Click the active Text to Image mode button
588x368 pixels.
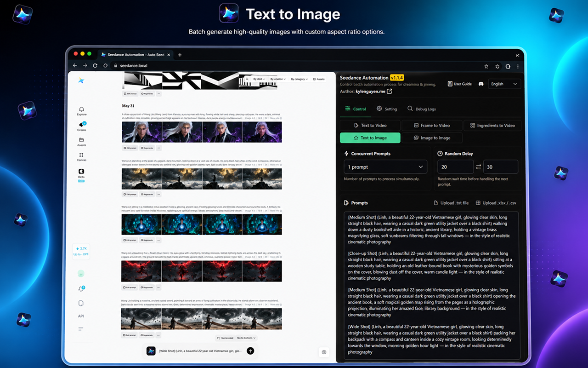370,138
